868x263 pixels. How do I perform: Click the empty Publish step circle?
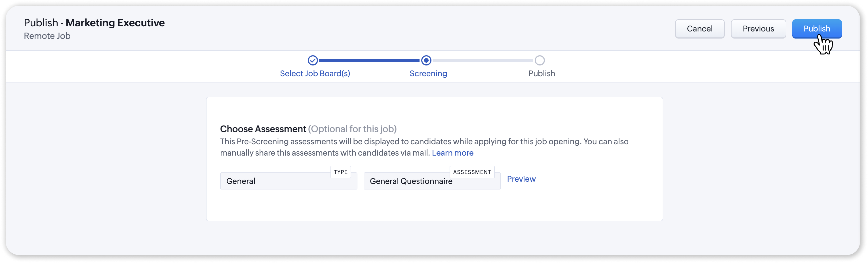pos(540,60)
